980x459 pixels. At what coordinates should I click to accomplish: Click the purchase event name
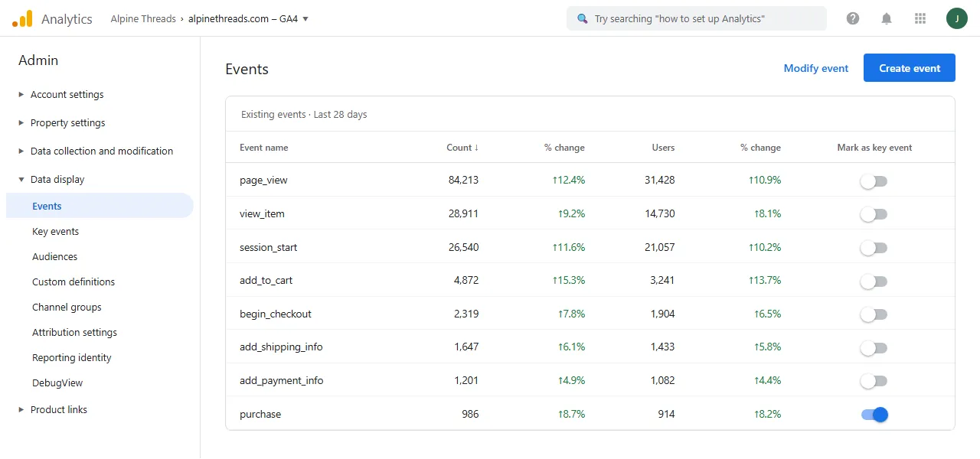tap(260, 414)
